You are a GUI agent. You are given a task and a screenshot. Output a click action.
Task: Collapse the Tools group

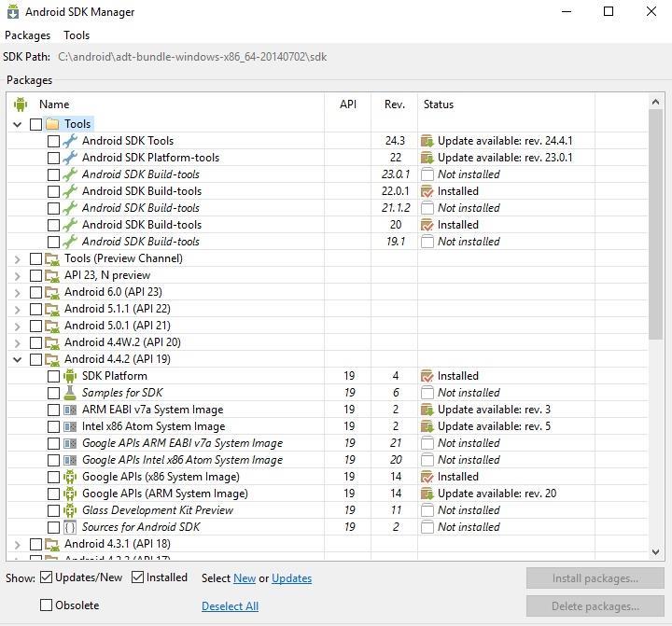point(17,124)
